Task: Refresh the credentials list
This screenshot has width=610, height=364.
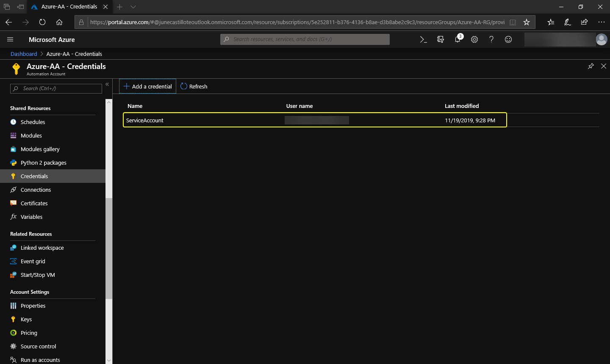Action: pyautogui.click(x=194, y=86)
